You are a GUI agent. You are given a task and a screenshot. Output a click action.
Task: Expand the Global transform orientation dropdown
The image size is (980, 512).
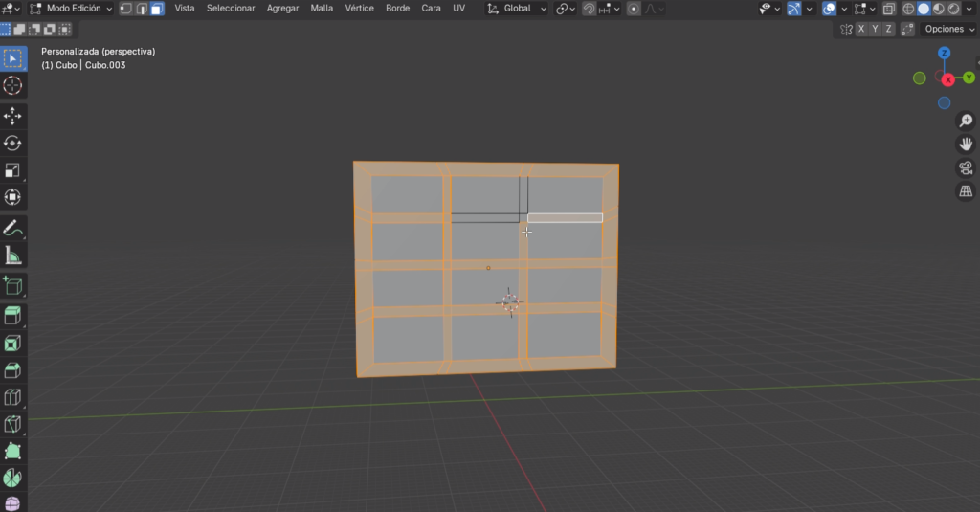click(x=518, y=9)
